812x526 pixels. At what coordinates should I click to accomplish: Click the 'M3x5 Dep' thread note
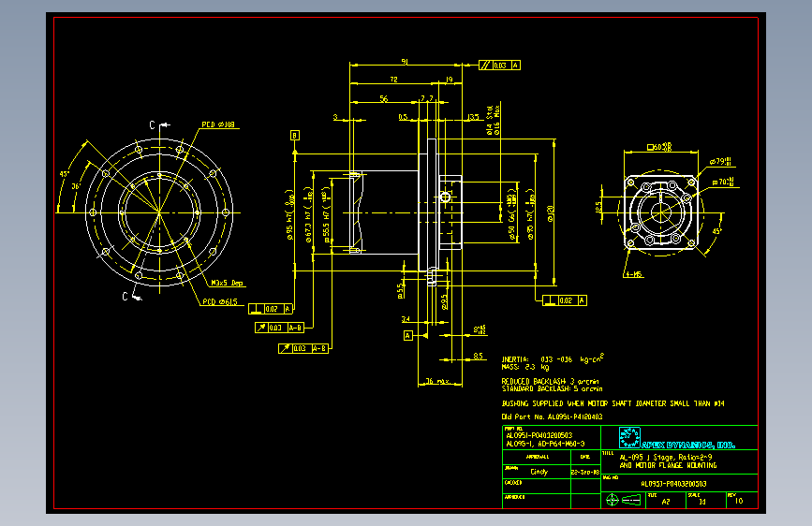coord(227,284)
